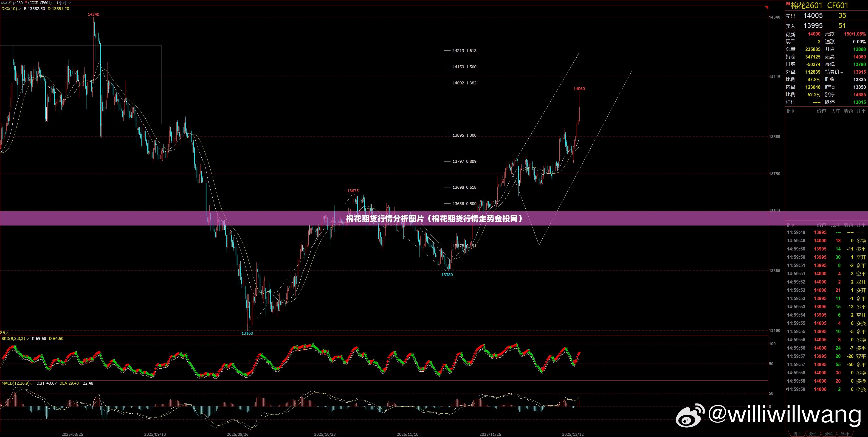Image resolution: width=868 pixels, height=437 pixels.
Task: Select the 14:59:54 空开 trade row
Action: point(826,315)
